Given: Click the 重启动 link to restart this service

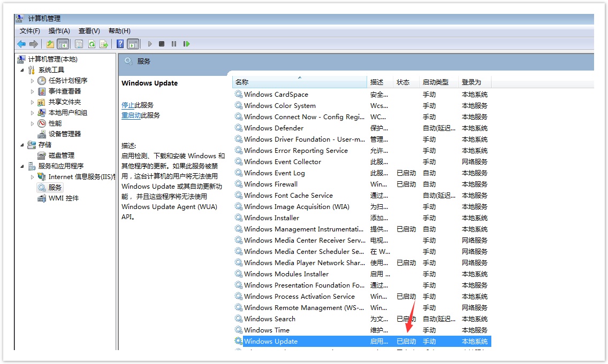Looking at the screenshot, I should pos(131,115).
